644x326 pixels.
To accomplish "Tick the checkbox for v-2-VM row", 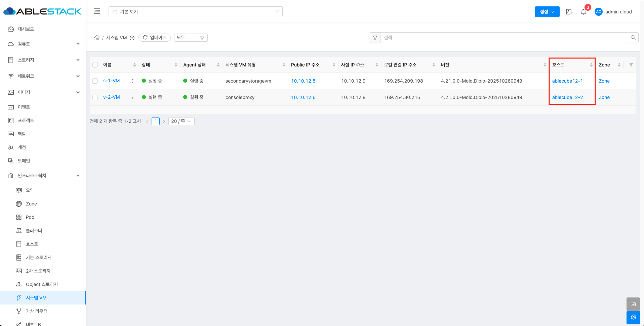I will coord(95,97).
